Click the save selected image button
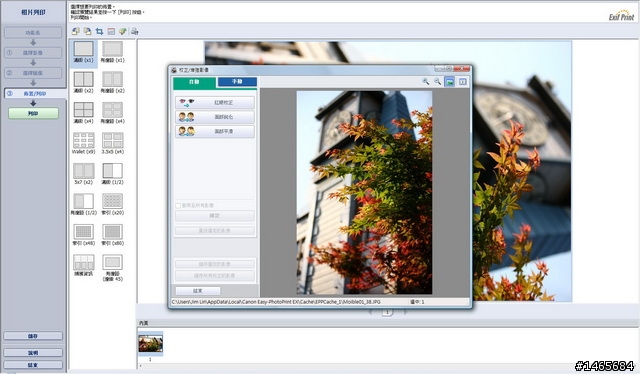 click(x=215, y=264)
